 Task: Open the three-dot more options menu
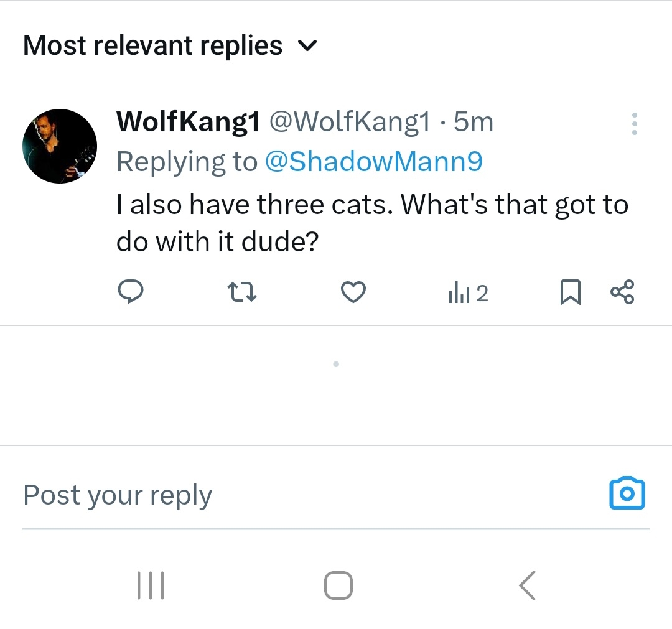(x=634, y=124)
